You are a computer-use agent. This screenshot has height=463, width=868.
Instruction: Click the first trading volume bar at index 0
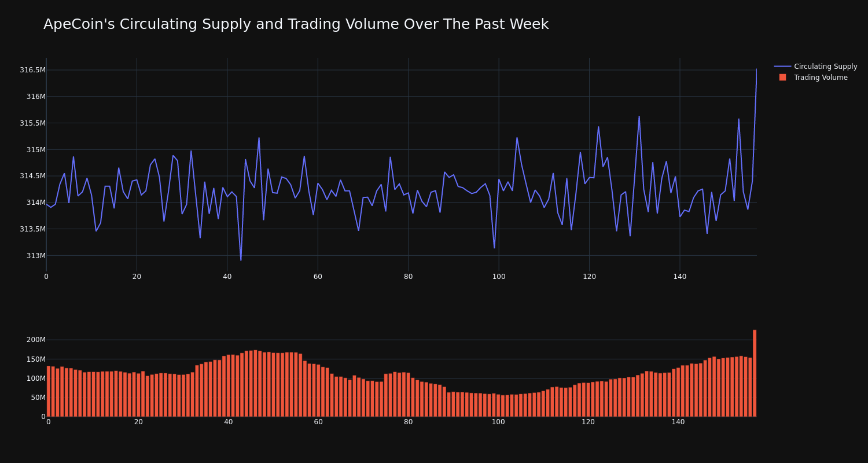49,391
